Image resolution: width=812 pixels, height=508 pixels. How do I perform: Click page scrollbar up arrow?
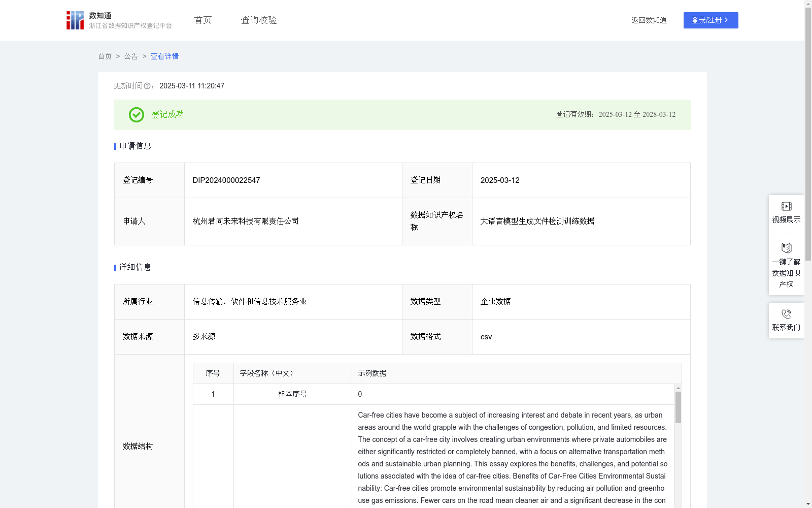click(x=808, y=4)
